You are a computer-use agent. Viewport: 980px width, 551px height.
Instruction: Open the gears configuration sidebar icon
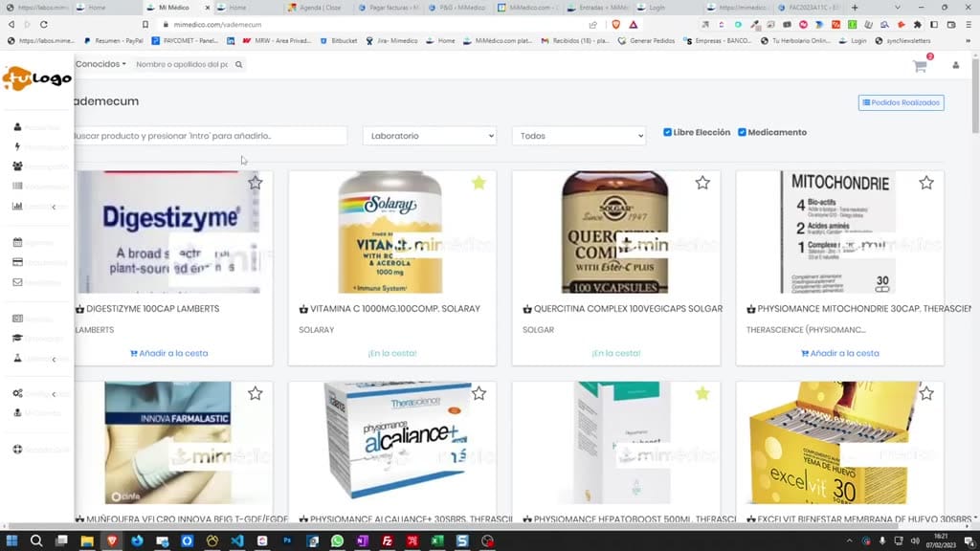click(17, 393)
